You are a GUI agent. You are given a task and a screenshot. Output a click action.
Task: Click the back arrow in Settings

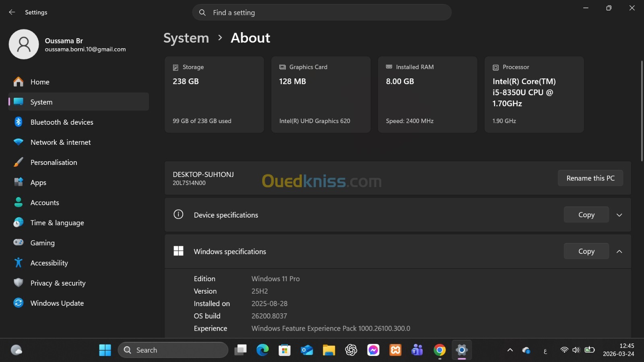[x=12, y=12]
